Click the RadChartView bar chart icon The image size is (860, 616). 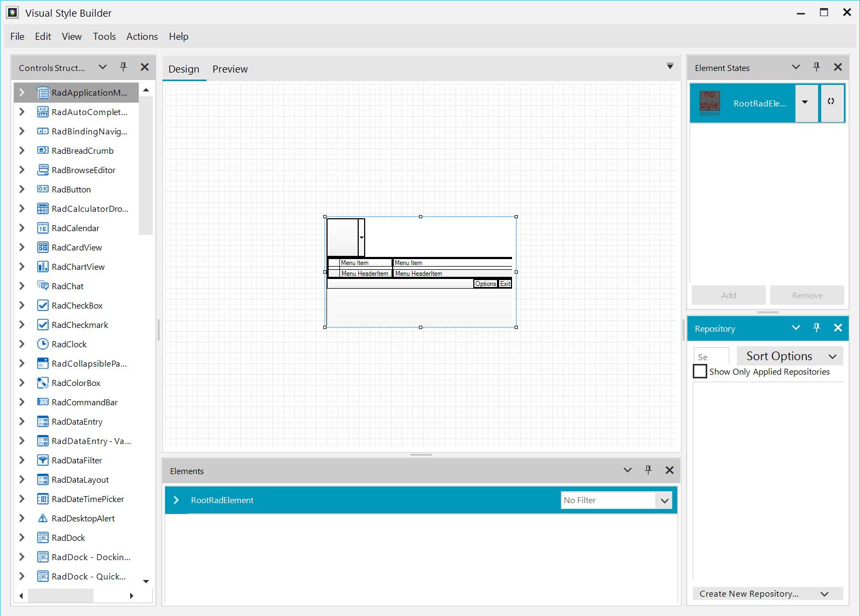[42, 267]
